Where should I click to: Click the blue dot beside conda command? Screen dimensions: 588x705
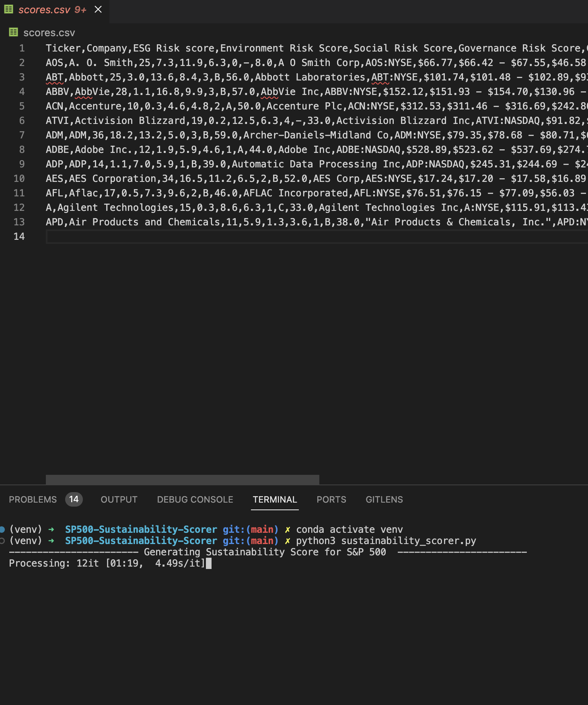pos(2,529)
